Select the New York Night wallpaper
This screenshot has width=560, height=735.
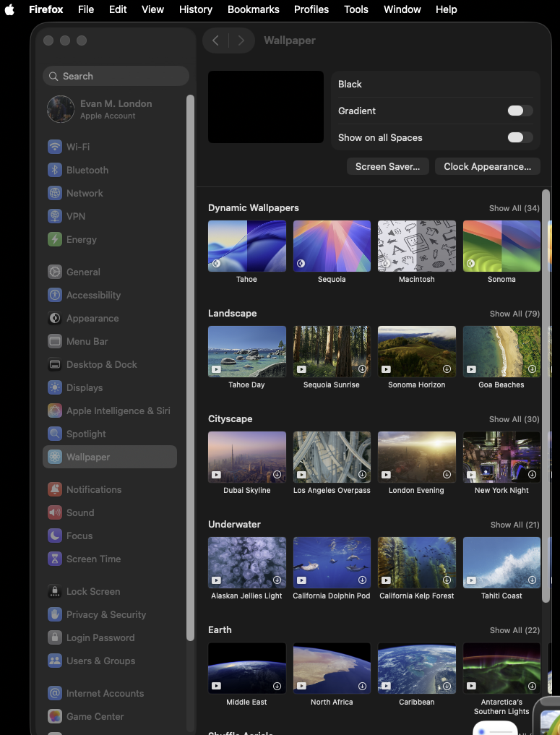pos(501,457)
